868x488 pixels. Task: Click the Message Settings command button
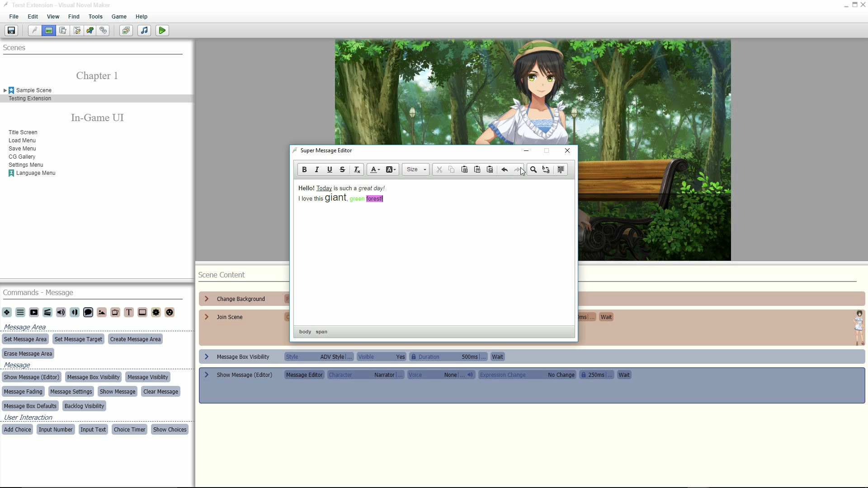[x=71, y=392]
